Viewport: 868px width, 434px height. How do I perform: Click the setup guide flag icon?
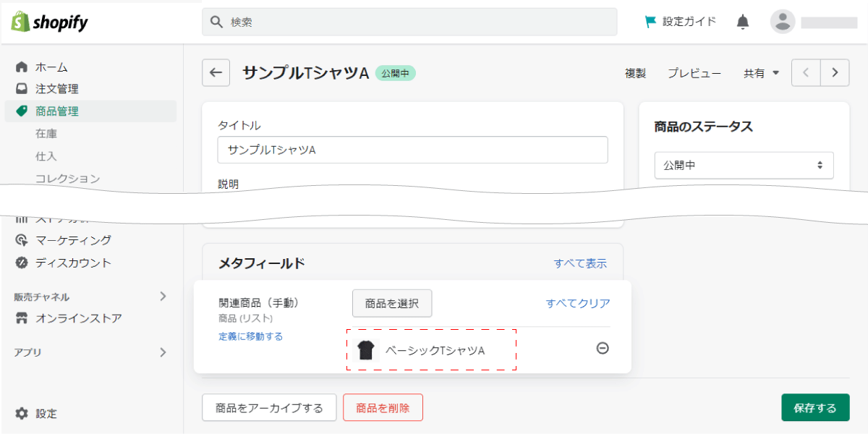(651, 22)
